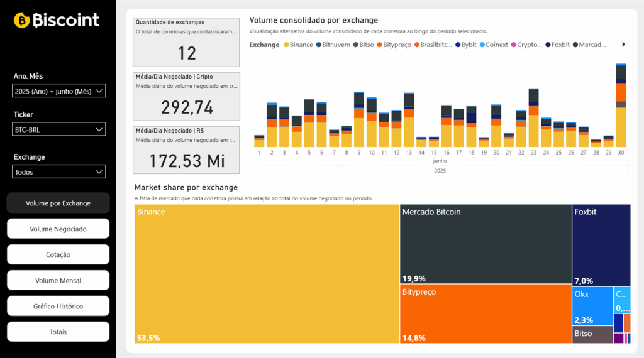Viewport: 644px width, 358px height.
Task: Select the Okx treemap block
Action: (x=592, y=306)
